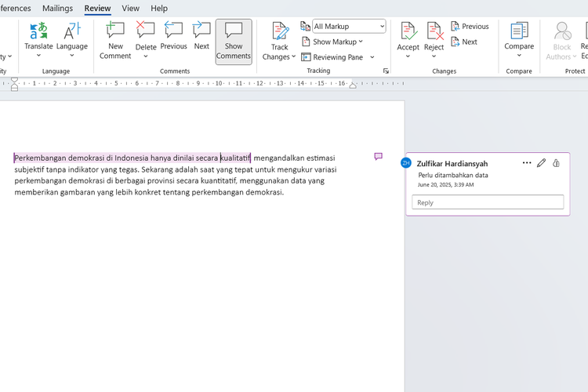Image resolution: width=588 pixels, height=392 pixels.
Task: Click the comment balloon icon in margin
Action: (x=379, y=157)
